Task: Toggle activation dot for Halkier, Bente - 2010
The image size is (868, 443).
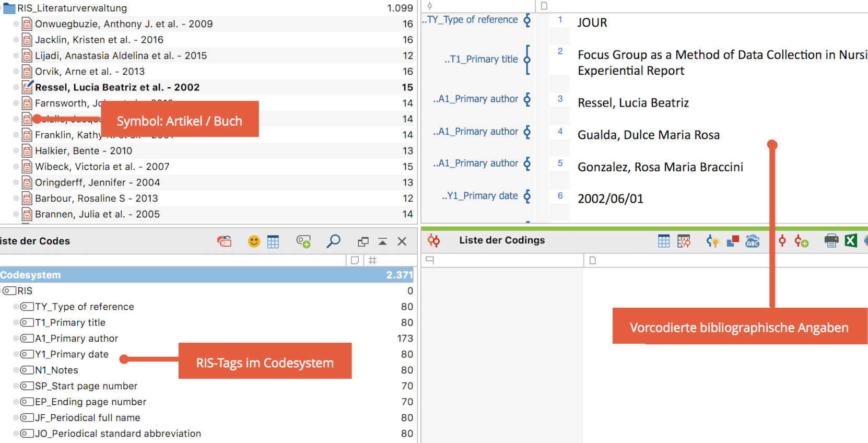Action: point(16,151)
